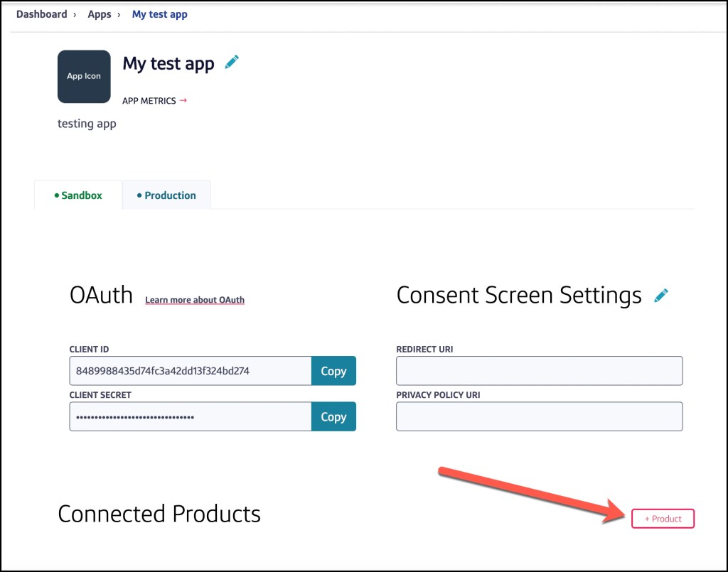Open Learn more about OAuth link

195,300
